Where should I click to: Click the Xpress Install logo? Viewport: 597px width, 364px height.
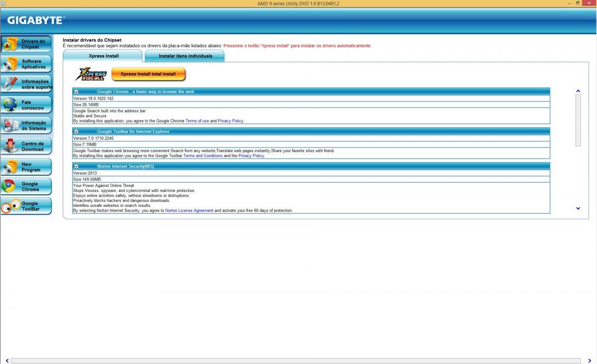91,74
